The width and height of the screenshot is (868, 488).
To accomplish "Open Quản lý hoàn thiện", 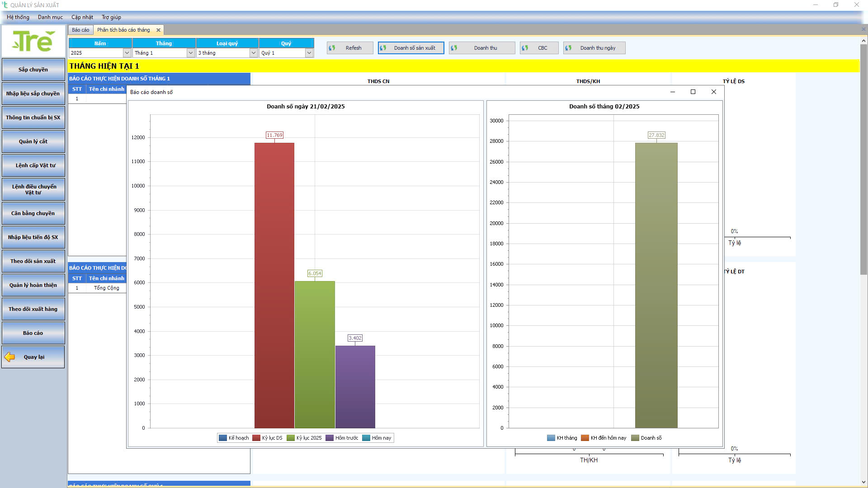I will (33, 285).
